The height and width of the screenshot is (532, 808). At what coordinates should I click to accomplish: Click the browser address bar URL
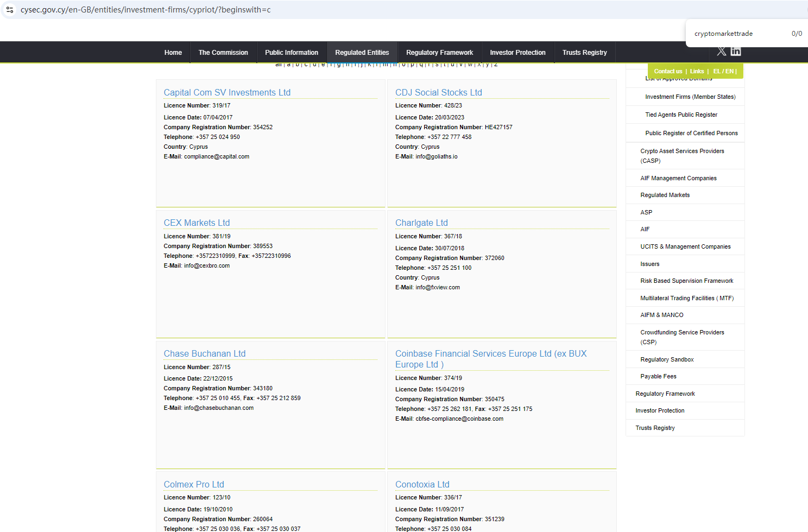[146, 10]
